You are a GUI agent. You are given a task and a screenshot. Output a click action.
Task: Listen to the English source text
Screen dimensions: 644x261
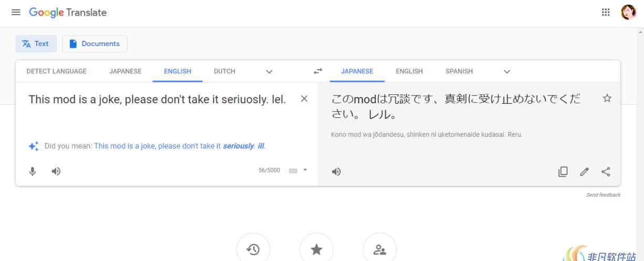56,171
